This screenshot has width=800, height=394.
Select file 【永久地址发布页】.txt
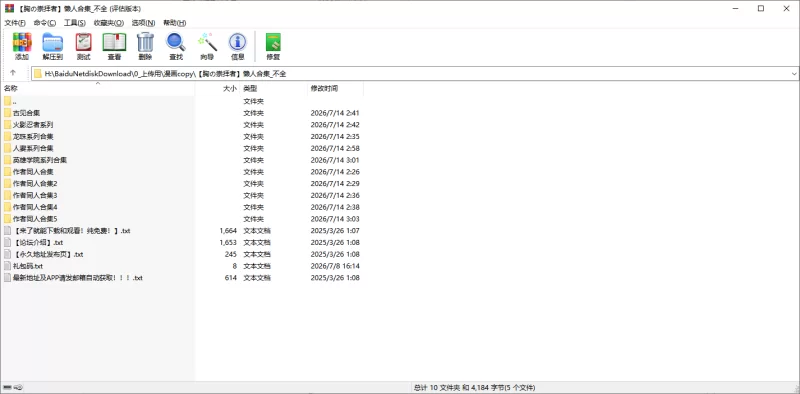[48, 254]
